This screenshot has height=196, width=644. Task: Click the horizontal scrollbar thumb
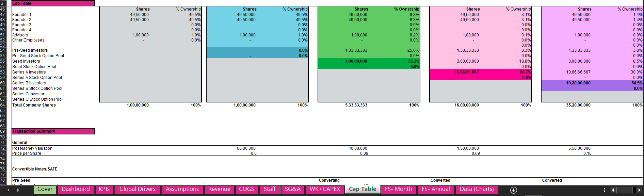[x=625, y=190]
